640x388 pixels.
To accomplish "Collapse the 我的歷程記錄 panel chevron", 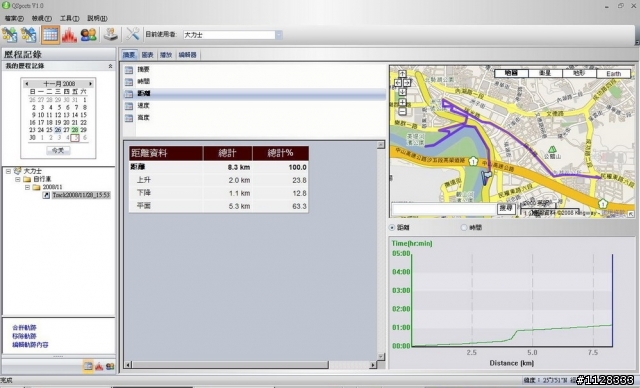I will 110,66.
